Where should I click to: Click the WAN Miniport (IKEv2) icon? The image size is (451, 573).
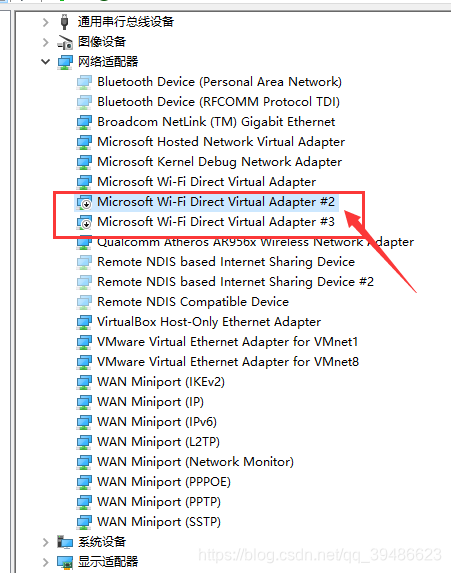coord(84,382)
